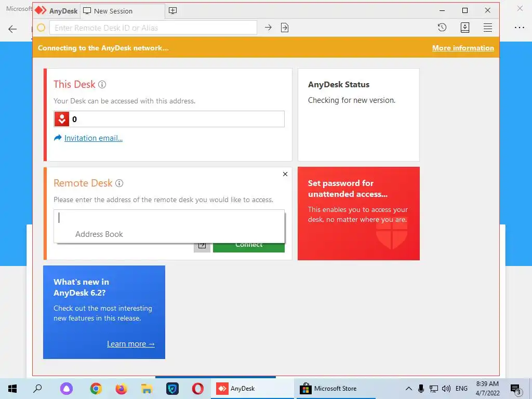The width and height of the screenshot is (532, 399).
Task: Open session history clock icon
Action: [x=442, y=28]
